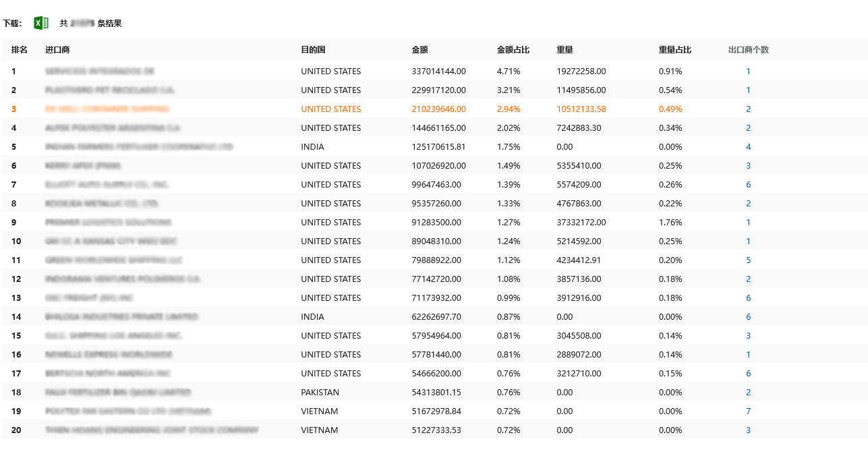Screen dimensions: 868x456
Task: Open exporter count link for rank 7
Action: coord(748,185)
